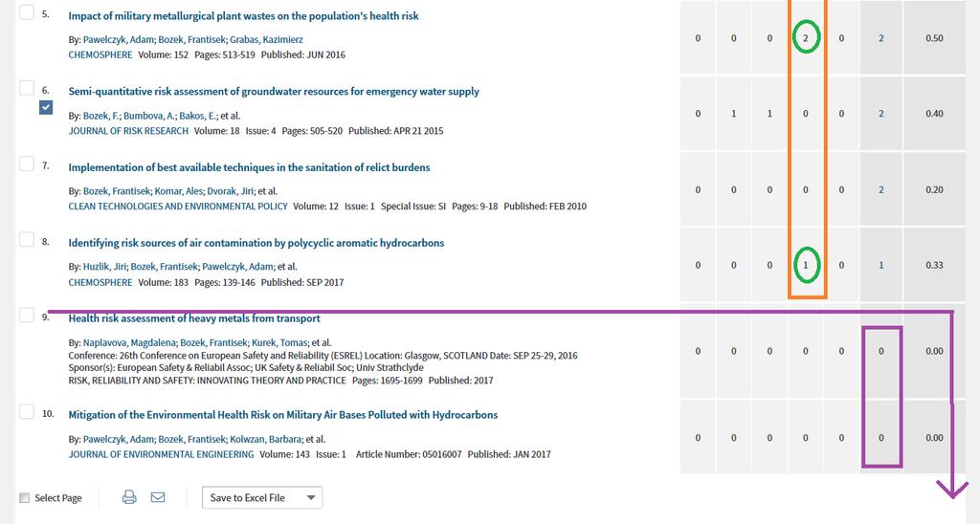This screenshot has width=980, height=524.
Task: Open Mitigation of Environmental Health Risk article
Action: point(283,415)
